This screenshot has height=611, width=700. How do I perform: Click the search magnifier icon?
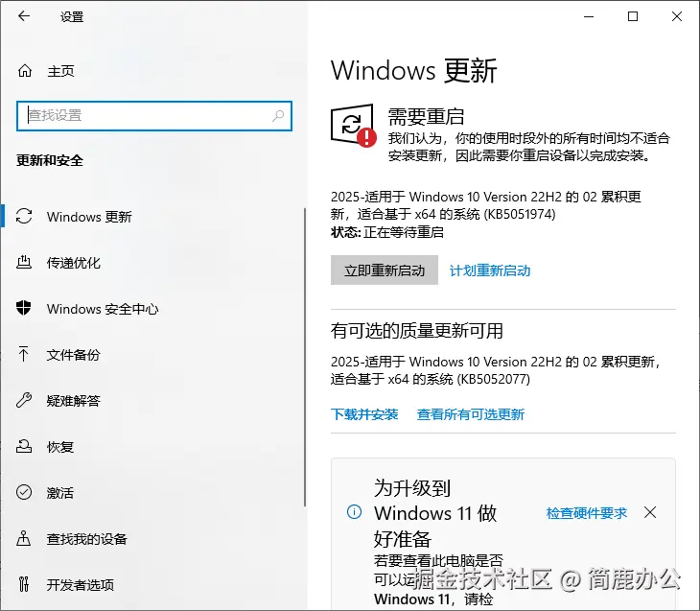pyautogui.click(x=278, y=116)
